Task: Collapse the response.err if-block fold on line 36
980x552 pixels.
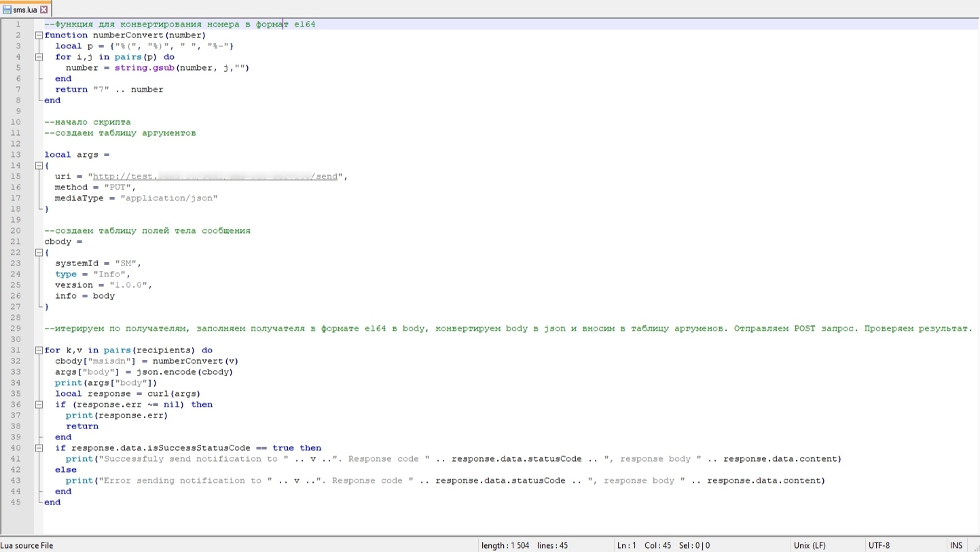Action: (x=39, y=405)
